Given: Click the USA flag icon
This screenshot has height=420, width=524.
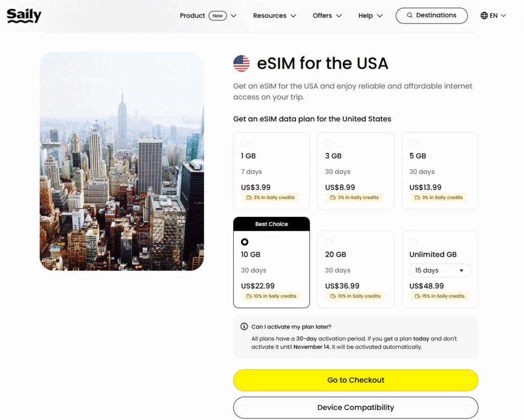Looking at the screenshot, I should (x=242, y=63).
